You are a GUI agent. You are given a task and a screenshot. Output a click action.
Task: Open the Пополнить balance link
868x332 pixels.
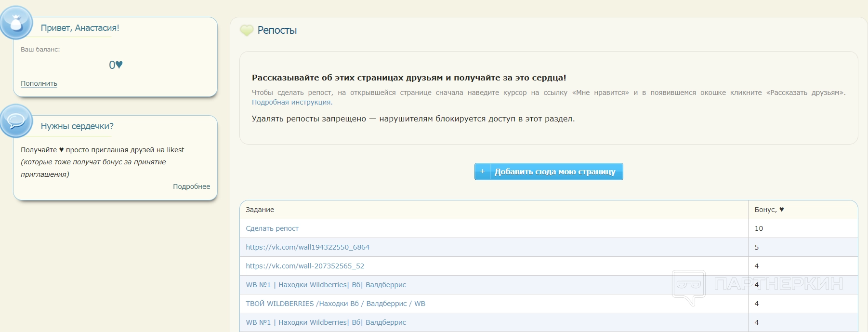click(39, 83)
